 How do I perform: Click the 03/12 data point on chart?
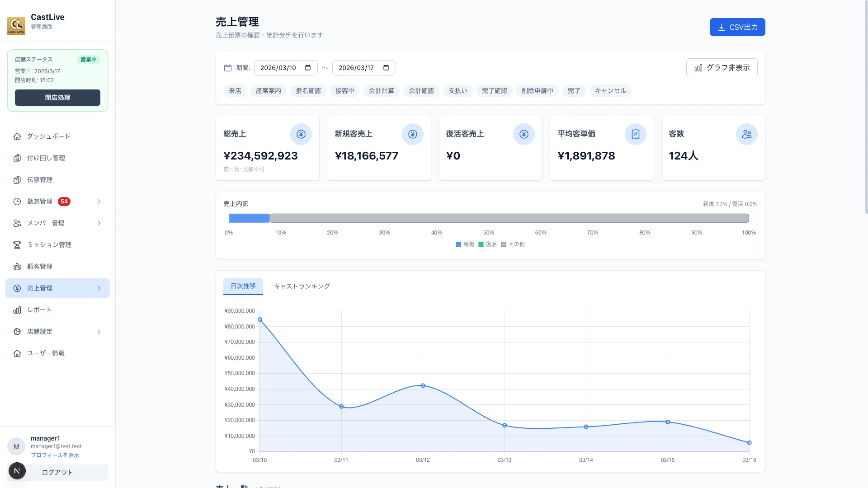click(x=423, y=385)
